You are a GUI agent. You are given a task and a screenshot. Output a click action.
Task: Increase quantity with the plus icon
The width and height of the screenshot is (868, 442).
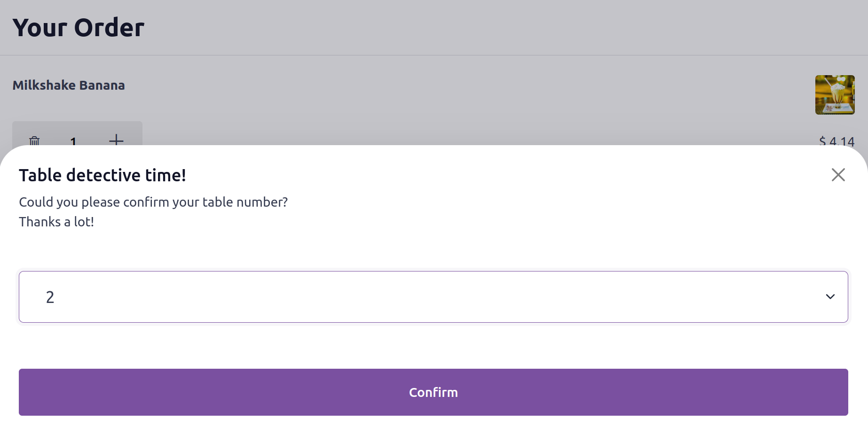[116, 140]
